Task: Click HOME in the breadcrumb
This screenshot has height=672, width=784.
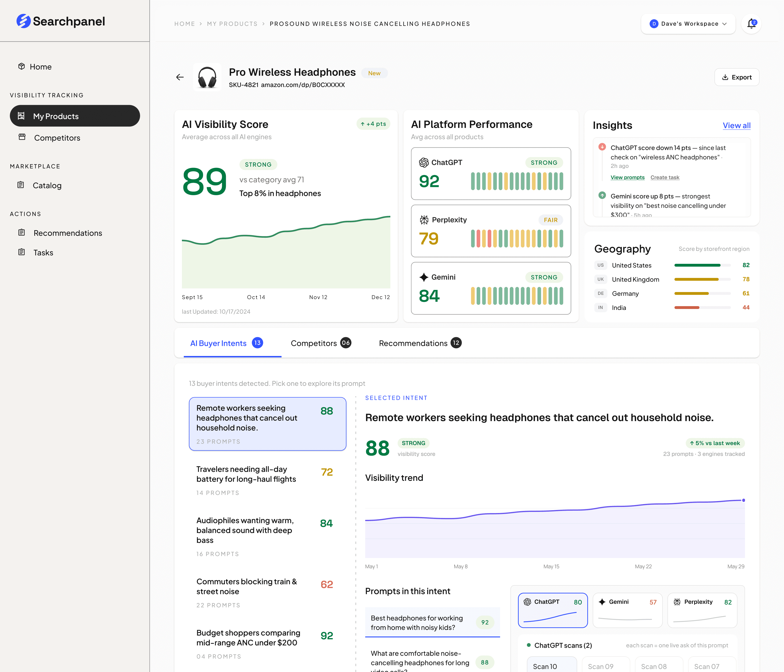Action: [185, 24]
